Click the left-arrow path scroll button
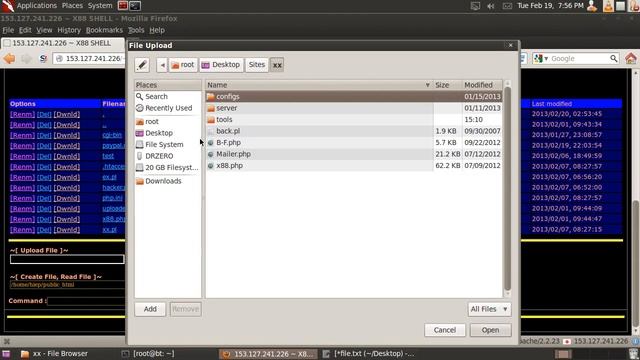640x360 pixels. point(162,65)
